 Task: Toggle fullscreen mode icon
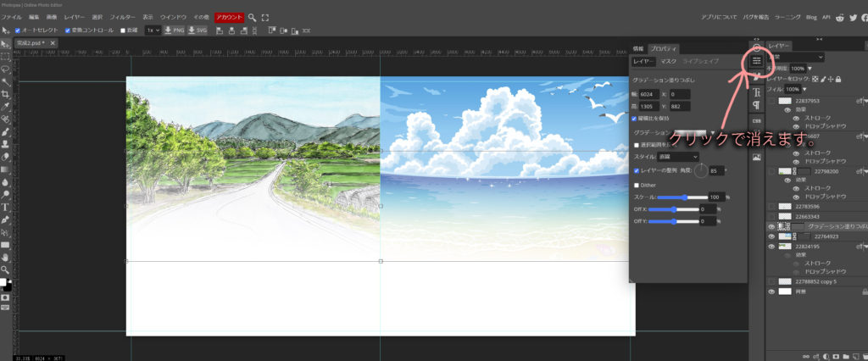point(265,17)
